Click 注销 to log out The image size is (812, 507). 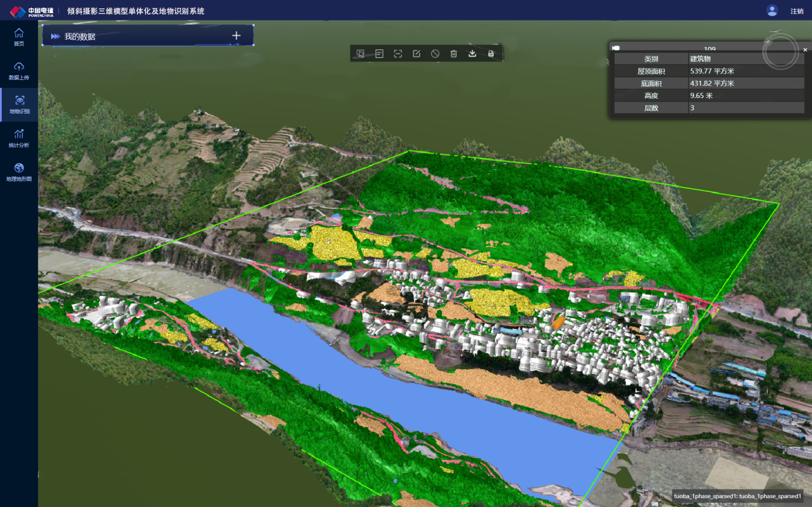pos(796,11)
